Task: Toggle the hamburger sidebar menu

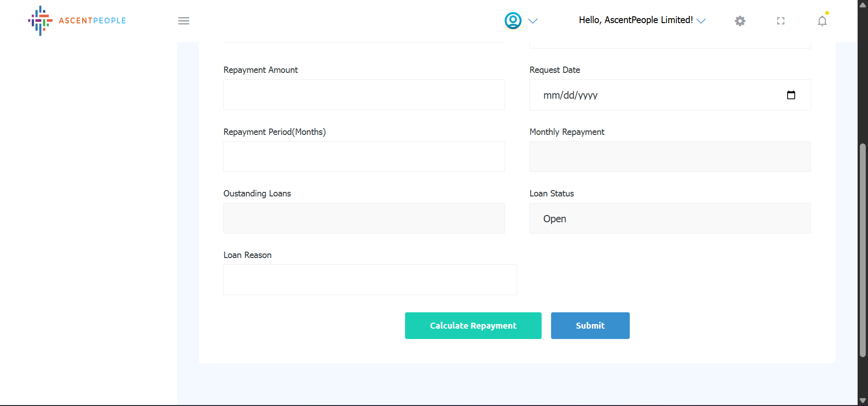Action: click(x=184, y=21)
